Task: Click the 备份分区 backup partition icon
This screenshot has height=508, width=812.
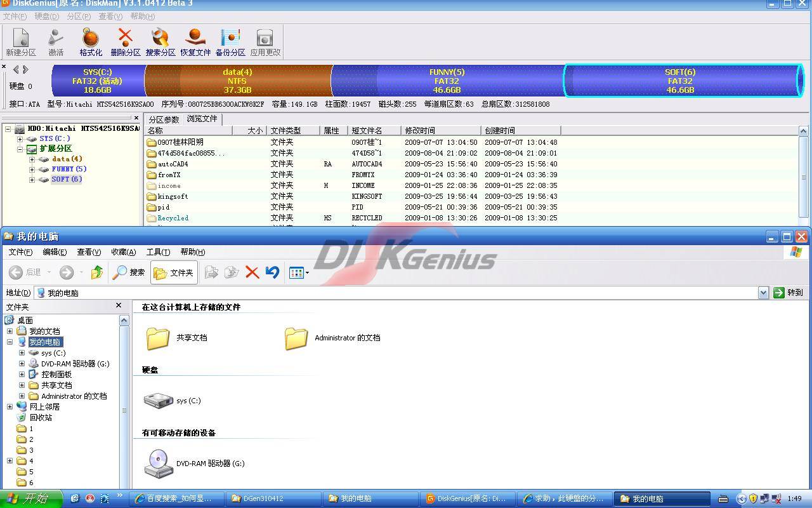Action: tap(230, 42)
